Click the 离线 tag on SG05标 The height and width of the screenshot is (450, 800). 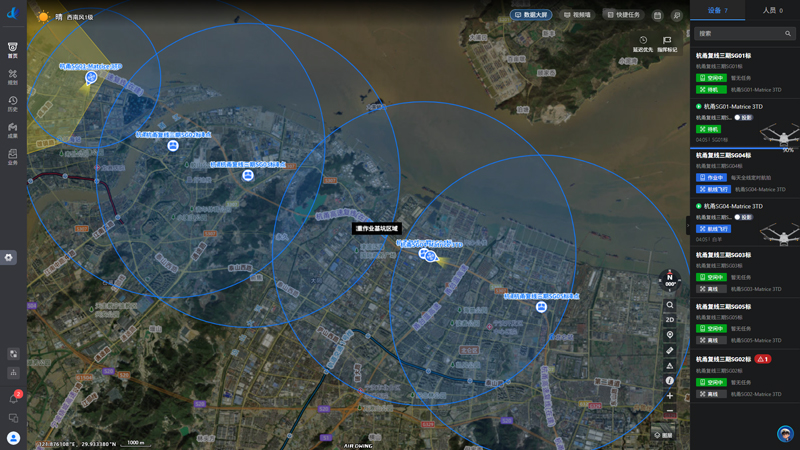709,340
